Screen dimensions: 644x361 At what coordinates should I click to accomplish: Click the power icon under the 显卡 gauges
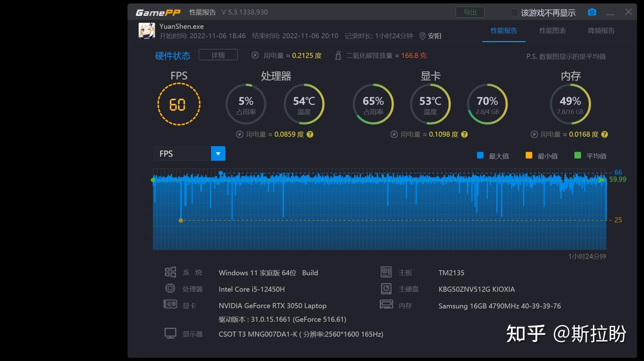pos(394,134)
